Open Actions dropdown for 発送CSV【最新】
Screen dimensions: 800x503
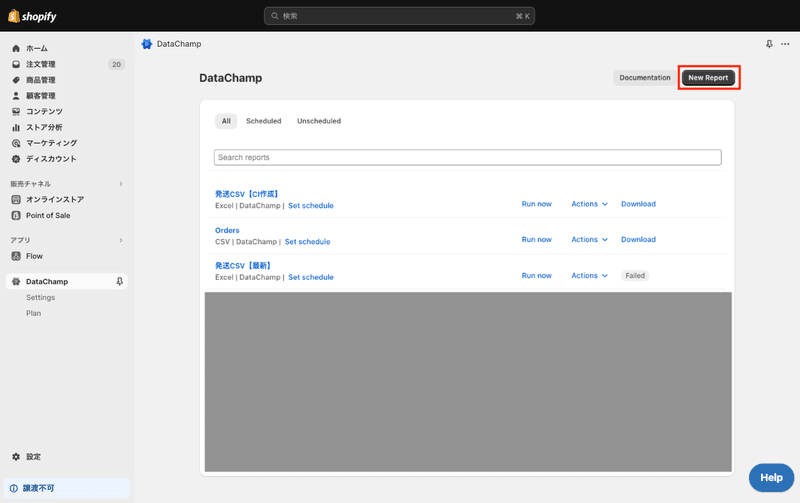click(589, 275)
